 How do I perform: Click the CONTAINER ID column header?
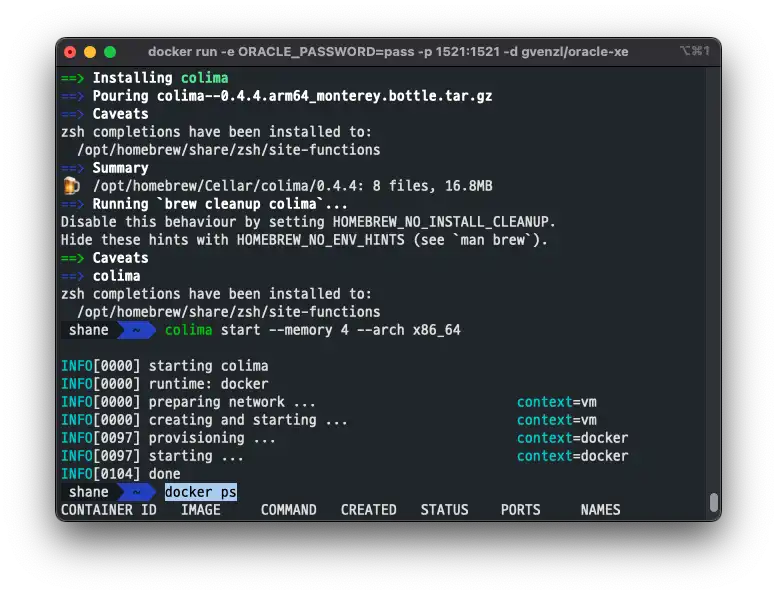[x=109, y=510]
